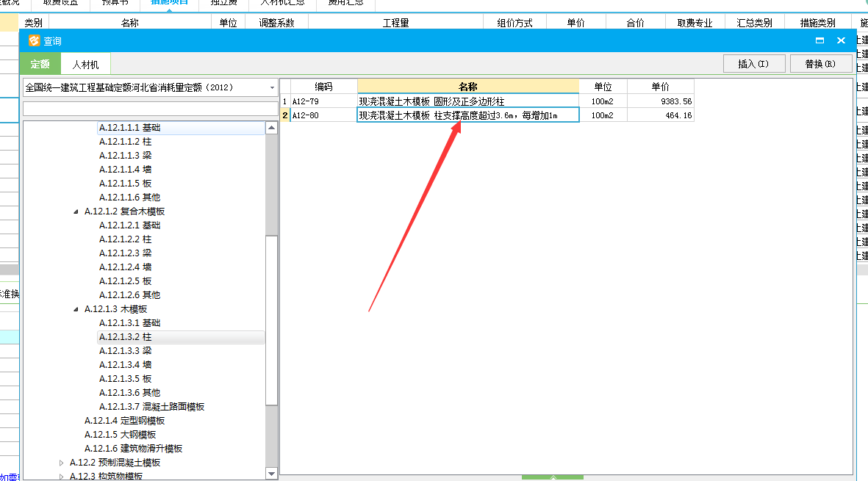Maximize the 查询 dialog window
The height and width of the screenshot is (481, 868).
(x=819, y=41)
